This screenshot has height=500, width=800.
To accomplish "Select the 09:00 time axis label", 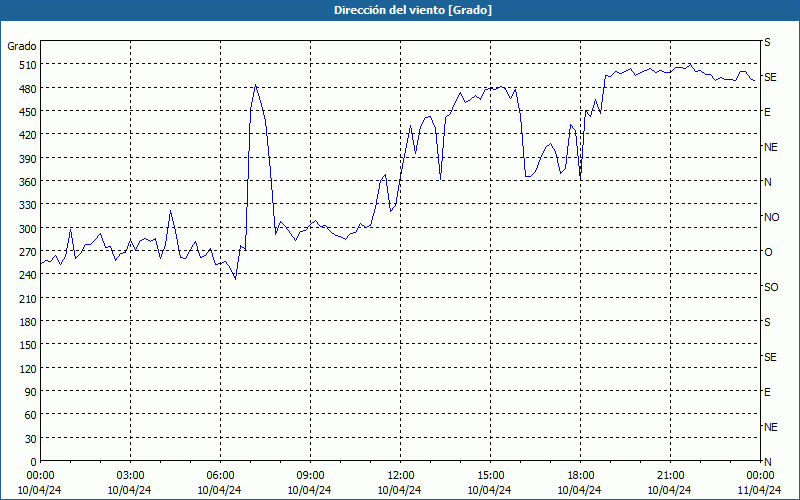I will click(310, 476).
